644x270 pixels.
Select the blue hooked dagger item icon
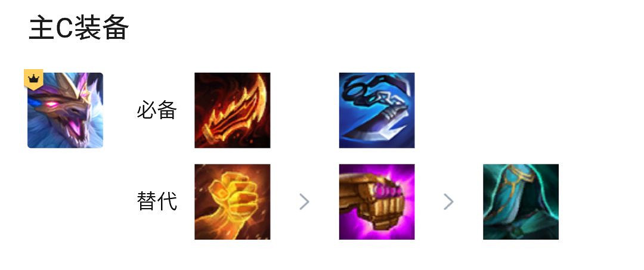pos(377,110)
